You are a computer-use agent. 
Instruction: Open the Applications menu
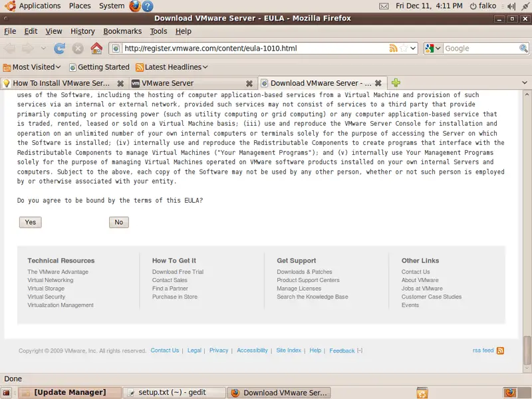[x=40, y=6]
